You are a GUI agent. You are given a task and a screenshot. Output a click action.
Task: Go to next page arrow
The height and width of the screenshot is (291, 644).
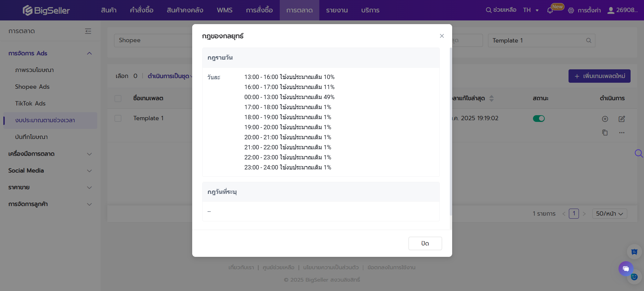tap(584, 214)
